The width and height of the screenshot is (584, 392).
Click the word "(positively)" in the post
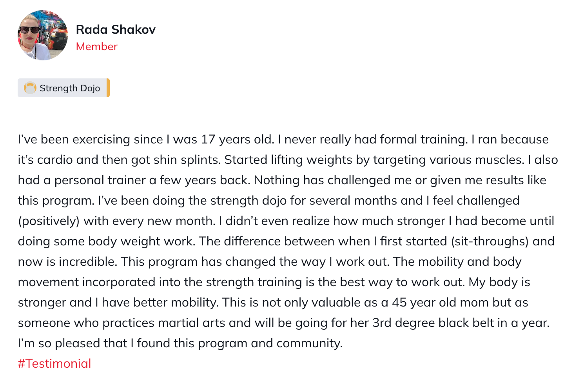point(49,221)
